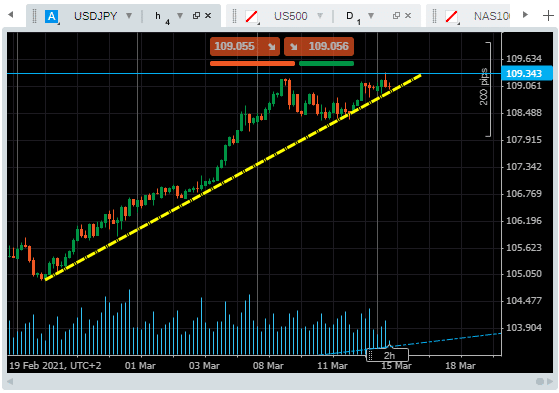Close the US500 chart tab

(x=408, y=16)
